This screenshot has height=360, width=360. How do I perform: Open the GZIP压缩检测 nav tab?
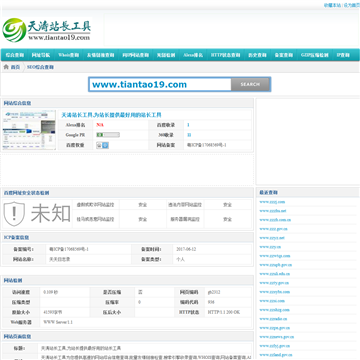(315, 55)
